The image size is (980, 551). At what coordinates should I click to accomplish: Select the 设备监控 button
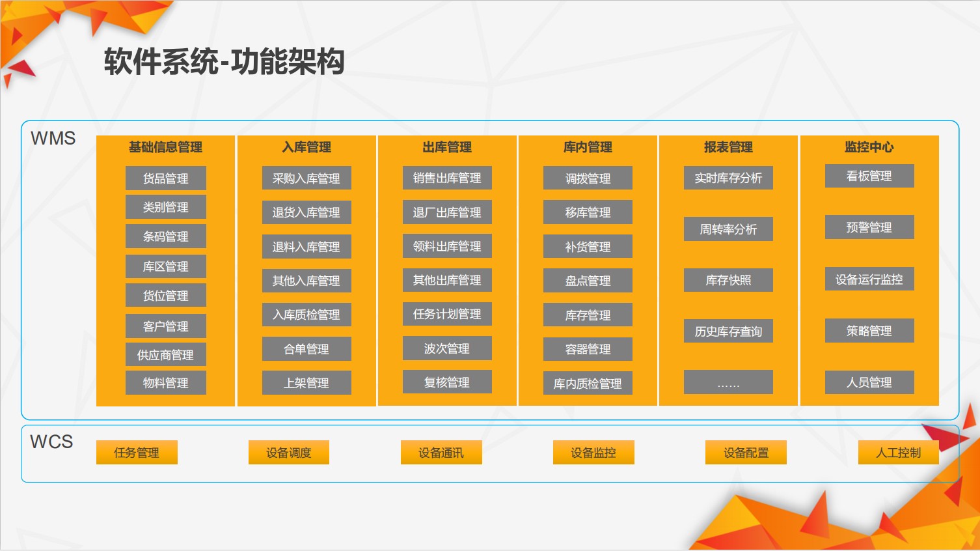click(x=593, y=453)
